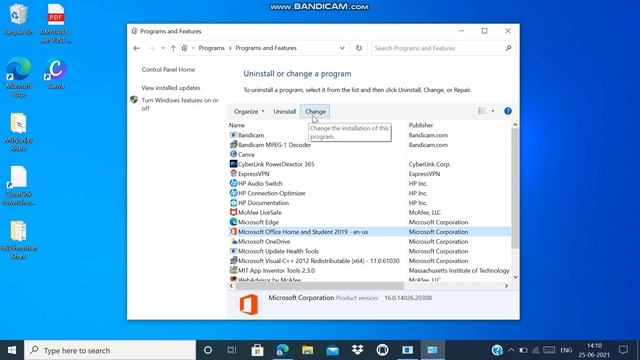Select HP Documentation entry
This screenshot has width=640, height=360.
[x=259, y=203]
